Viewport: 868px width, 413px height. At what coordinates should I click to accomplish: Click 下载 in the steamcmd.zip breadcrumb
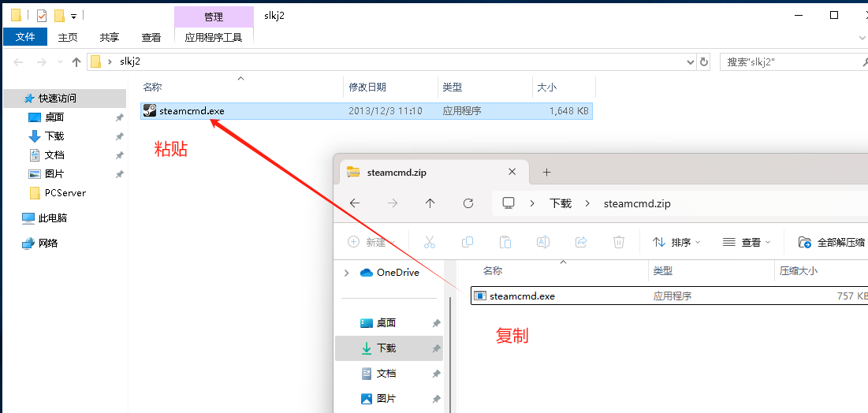[x=561, y=203]
